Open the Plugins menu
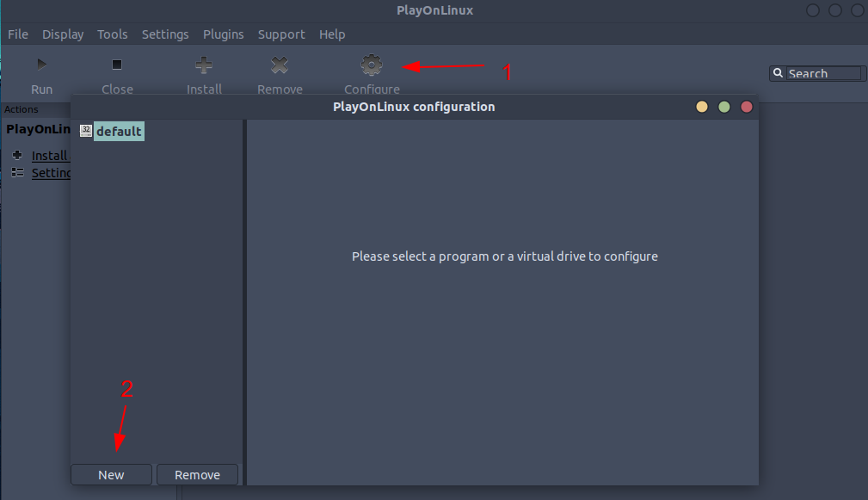The image size is (868, 500). coord(223,34)
